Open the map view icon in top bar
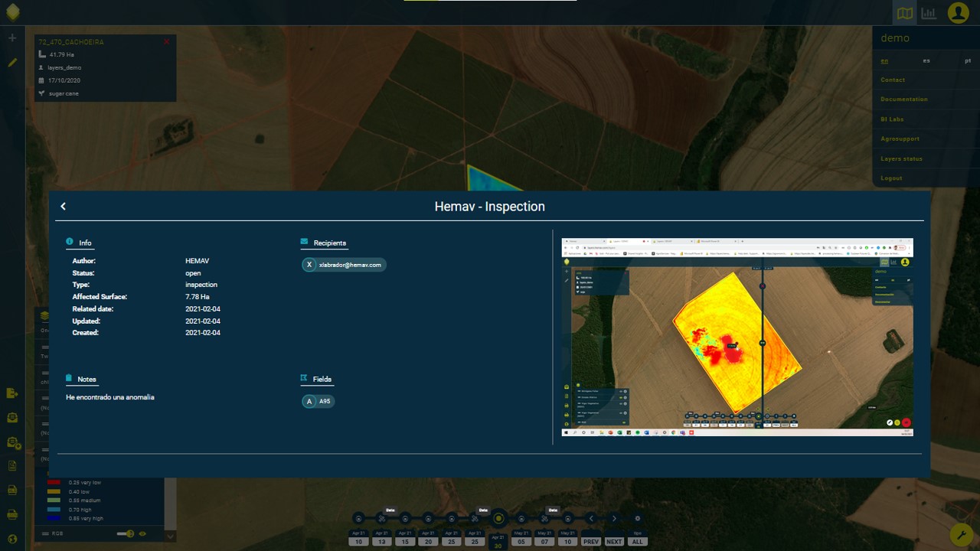This screenshot has width=980, height=551. coord(906,13)
